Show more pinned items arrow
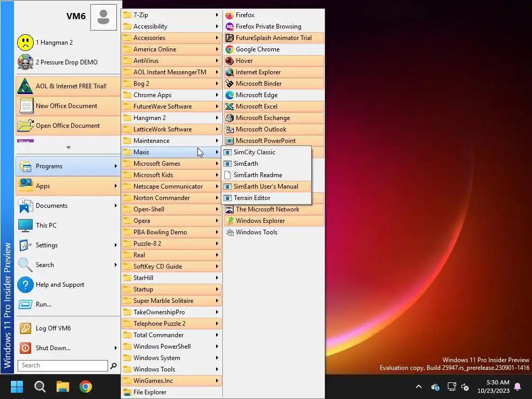Viewport: 532px width, 399px height. pyautogui.click(x=69, y=148)
